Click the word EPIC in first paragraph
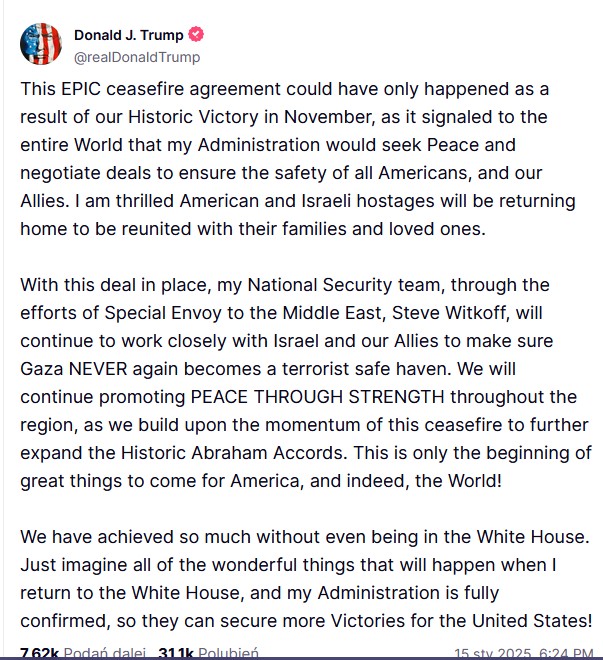Viewport: 603px width, 660px height. [x=81, y=89]
